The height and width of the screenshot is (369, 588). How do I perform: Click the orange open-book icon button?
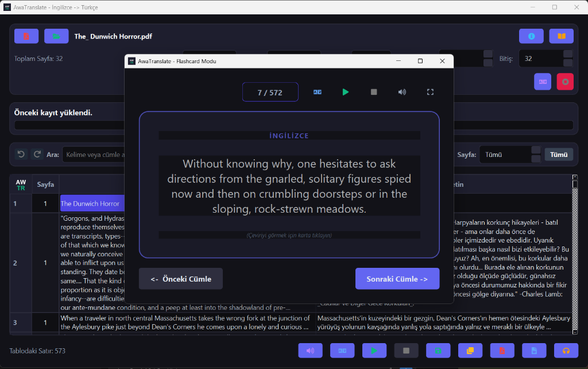pyautogui.click(x=562, y=36)
